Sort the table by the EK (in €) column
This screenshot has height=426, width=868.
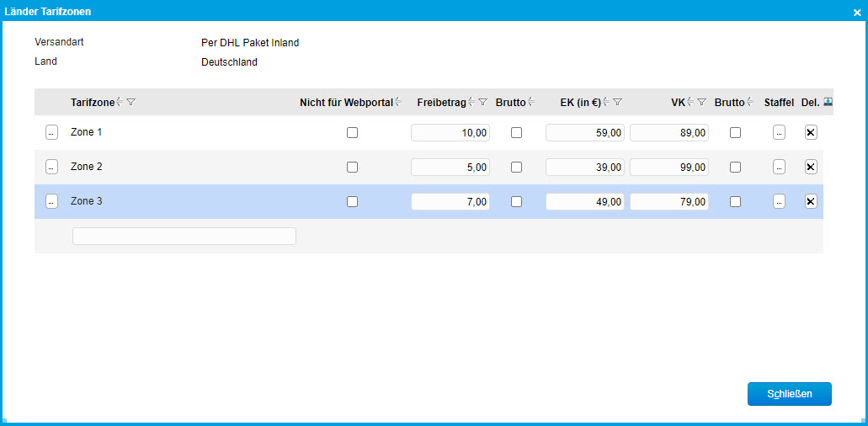pos(606,102)
